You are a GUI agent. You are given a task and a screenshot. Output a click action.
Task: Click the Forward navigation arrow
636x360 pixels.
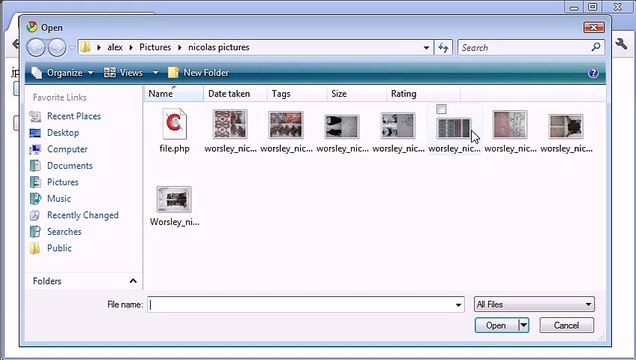point(57,48)
